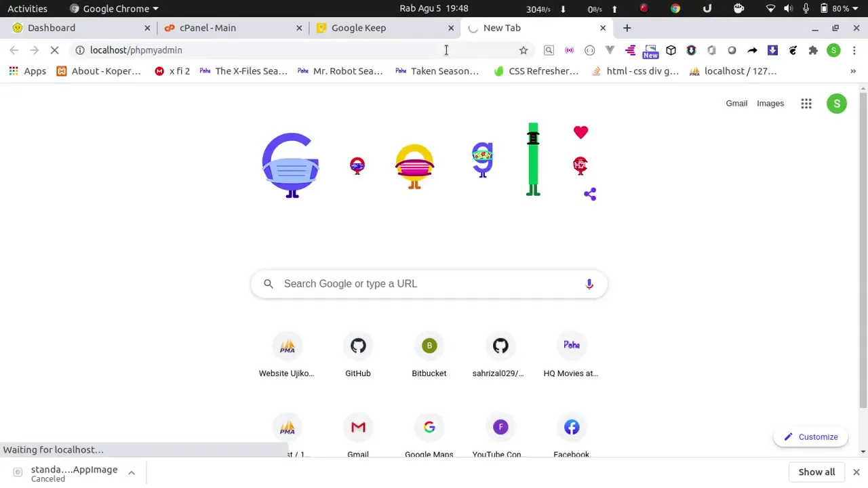The height and width of the screenshot is (488, 868).
Task: Open the localhost / 127 bookmark
Action: [733, 71]
